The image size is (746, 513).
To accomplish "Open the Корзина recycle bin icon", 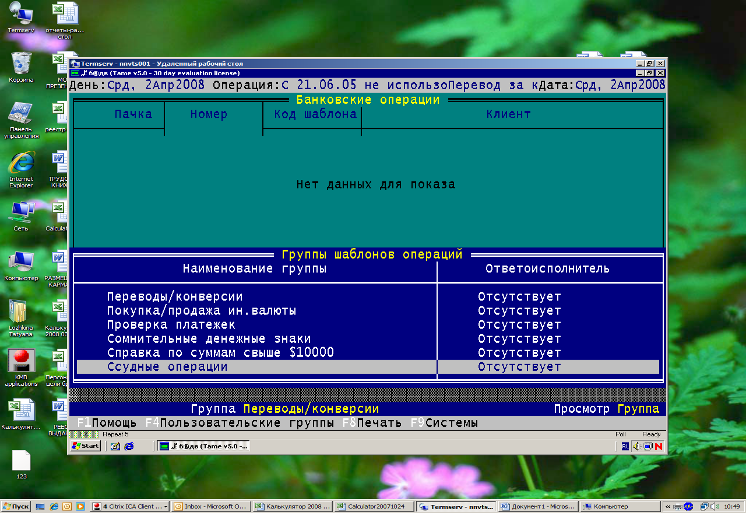I will click(x=21, y=67).
